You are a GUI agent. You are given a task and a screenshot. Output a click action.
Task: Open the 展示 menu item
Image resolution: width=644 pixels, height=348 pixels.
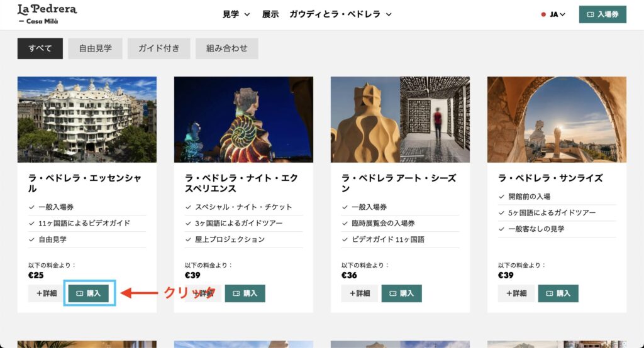coord(270,14)
